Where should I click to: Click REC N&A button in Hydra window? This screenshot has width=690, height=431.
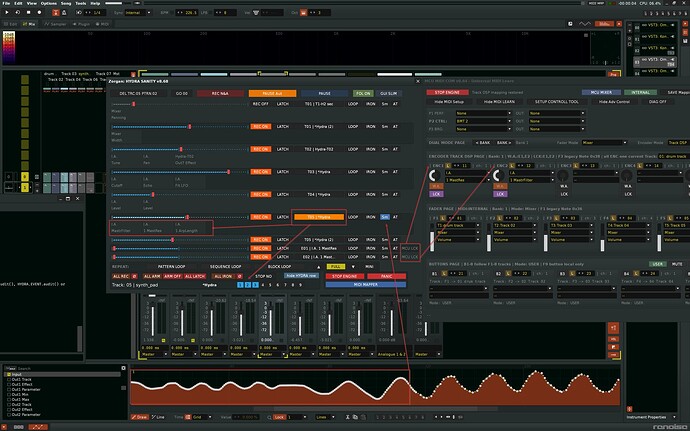click(220, 93)
